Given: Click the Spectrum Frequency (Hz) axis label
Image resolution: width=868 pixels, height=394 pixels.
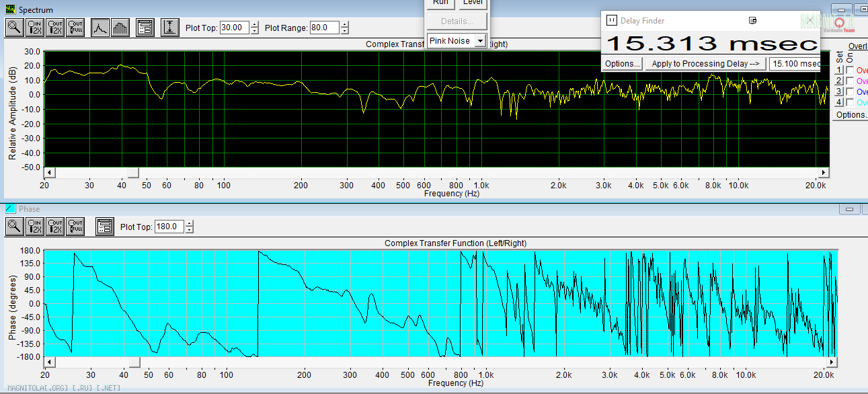Looking at the screenshot, I should tap(452, 194).
